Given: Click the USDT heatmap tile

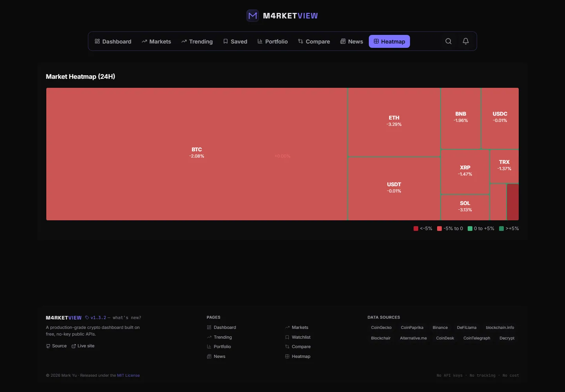Looking at the screenshot, I should pos(394,189).
